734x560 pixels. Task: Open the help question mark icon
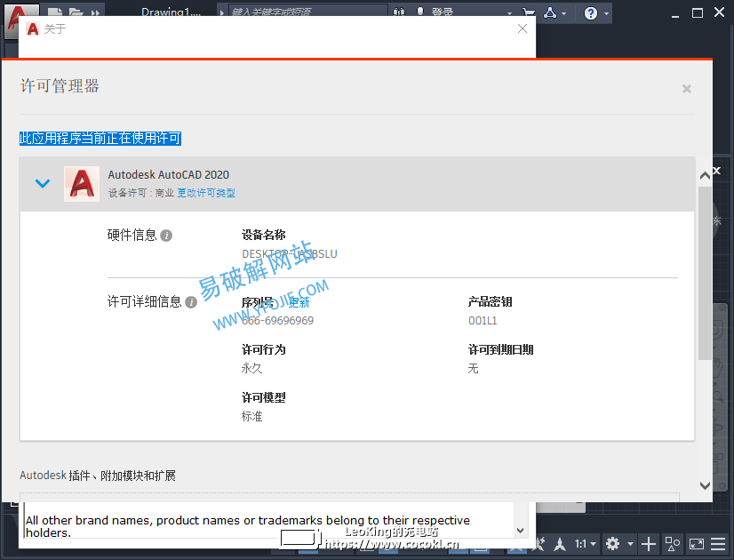pyautogui.click(x=591, y=13)
